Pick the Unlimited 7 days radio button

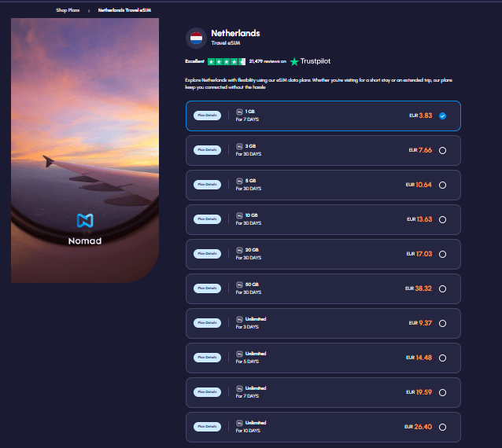tap(442, 392)
